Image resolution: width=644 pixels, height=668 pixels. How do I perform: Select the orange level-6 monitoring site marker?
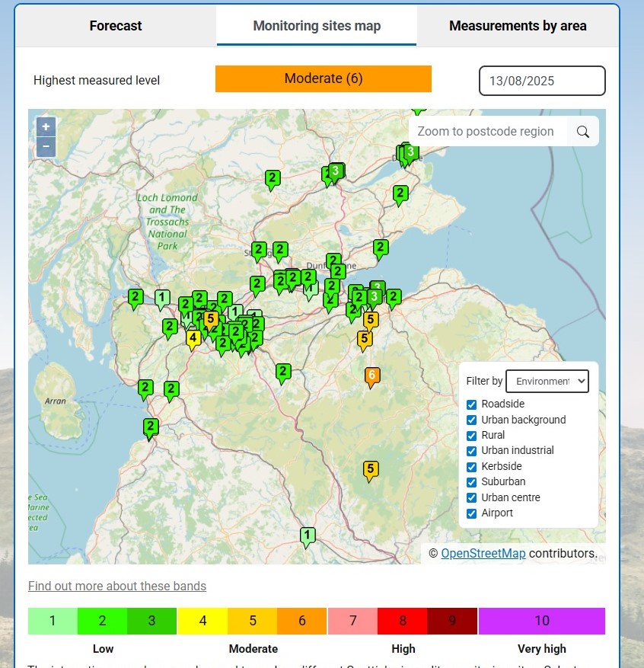click(x=371, y=376)
